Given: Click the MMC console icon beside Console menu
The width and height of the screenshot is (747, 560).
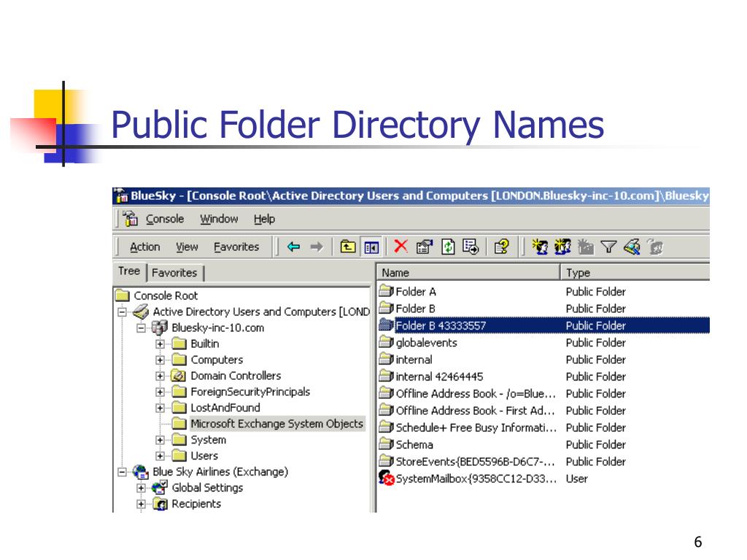Looking at the screenshot, I should [x=130, y=219].
